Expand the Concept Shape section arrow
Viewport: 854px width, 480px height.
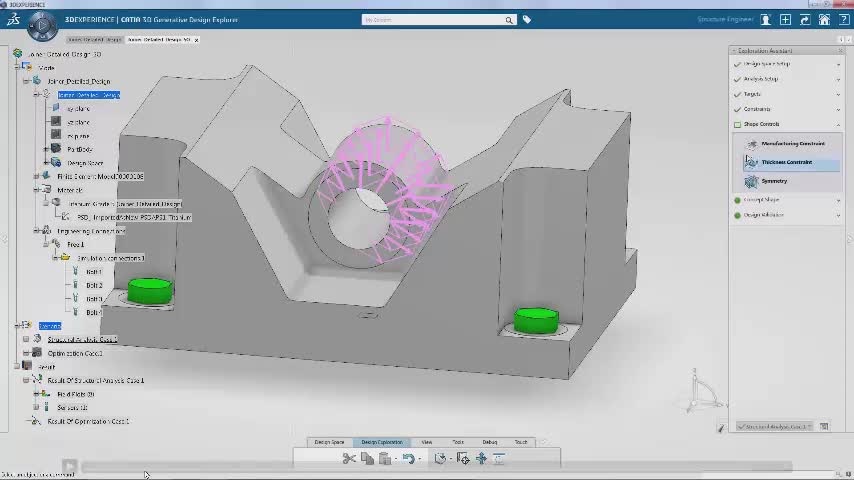[838, 200]
